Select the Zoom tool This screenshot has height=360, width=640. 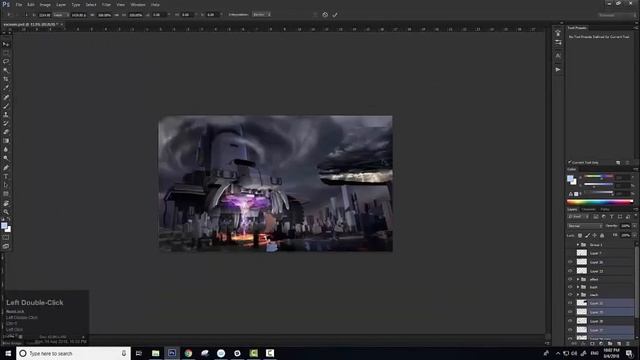6,212
